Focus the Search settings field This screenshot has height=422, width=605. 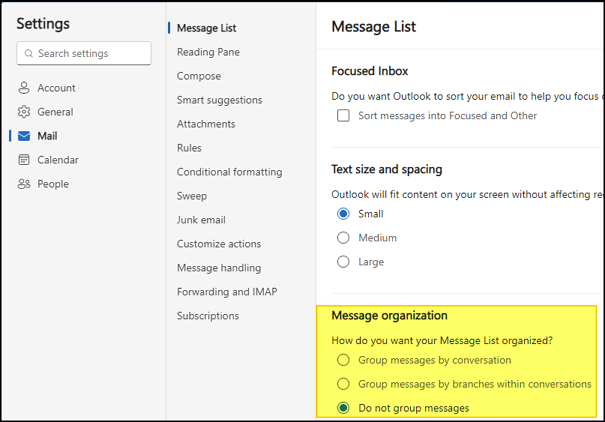(x=84, y=53)
